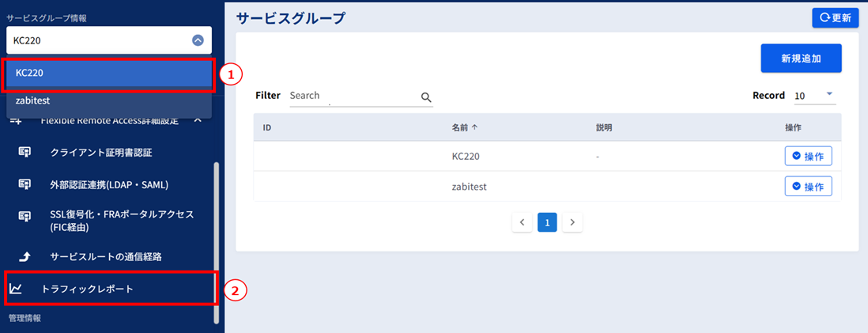868x333 pixels.
Task: Click the external authentication (LDAP・SAML) icon
Action: point(25,184)
